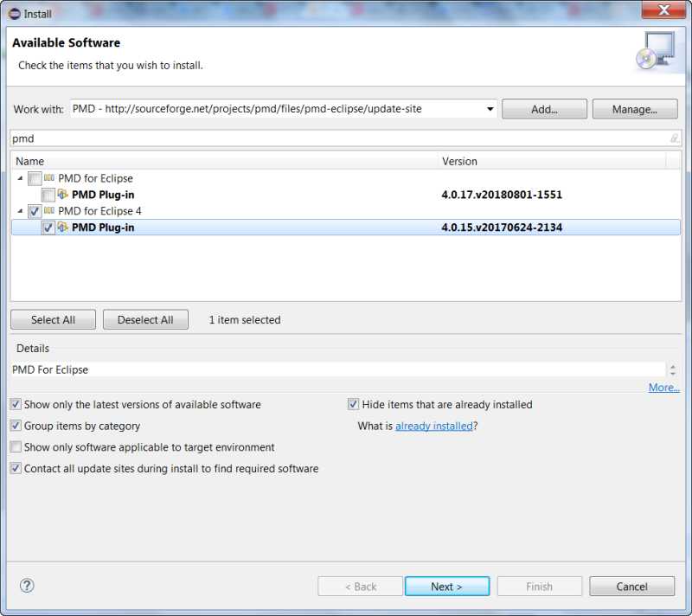
Task: Open the Manage... sites button
Action: (635, 109)
